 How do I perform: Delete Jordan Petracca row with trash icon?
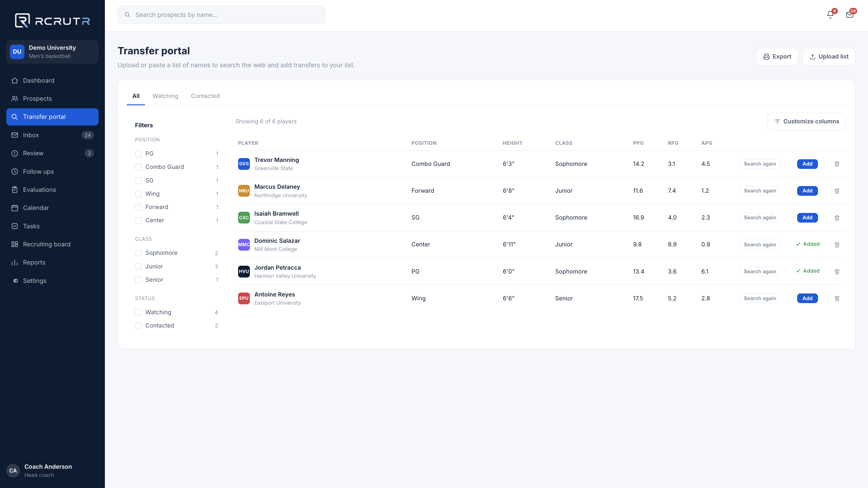coord(837,271)
